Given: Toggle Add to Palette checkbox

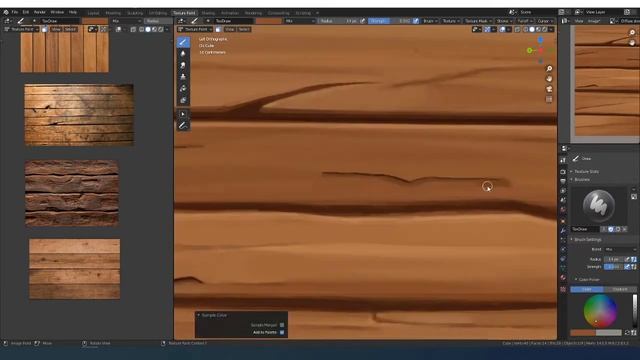Looking at the screenshot, I should click(282, 332).
